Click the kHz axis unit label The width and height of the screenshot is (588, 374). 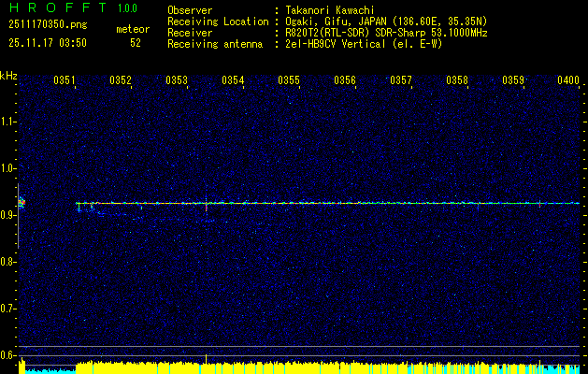pos(8,76)
